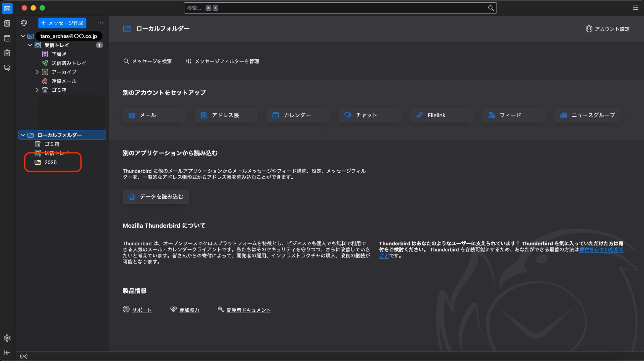Open the Calendar space in sidebar
The height and width of the screenshot is (361, 644).
pos(7,38)
